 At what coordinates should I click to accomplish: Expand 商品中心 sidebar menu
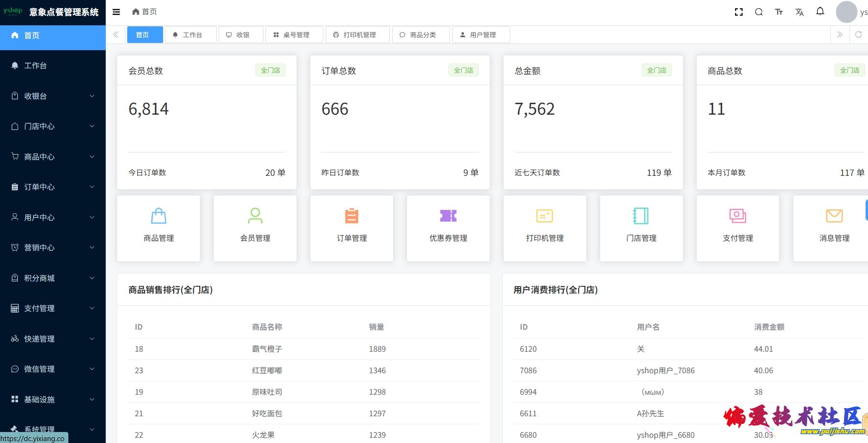(x=53, y=157)
